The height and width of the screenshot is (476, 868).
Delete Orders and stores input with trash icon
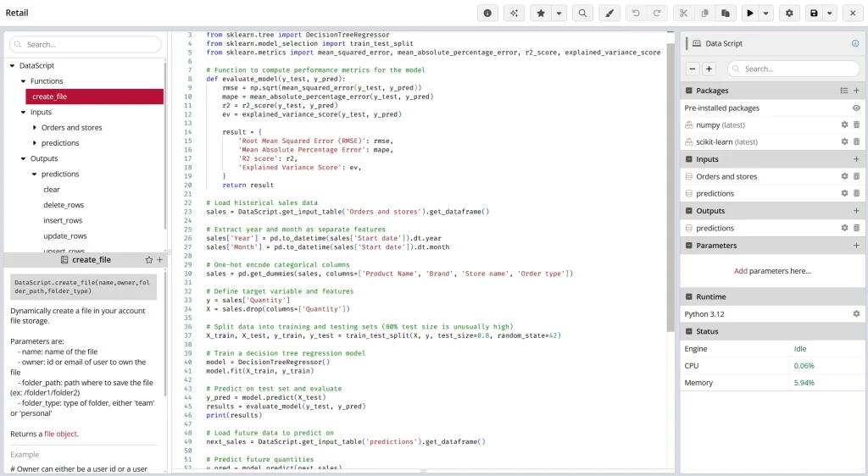[x=856, y=176]
